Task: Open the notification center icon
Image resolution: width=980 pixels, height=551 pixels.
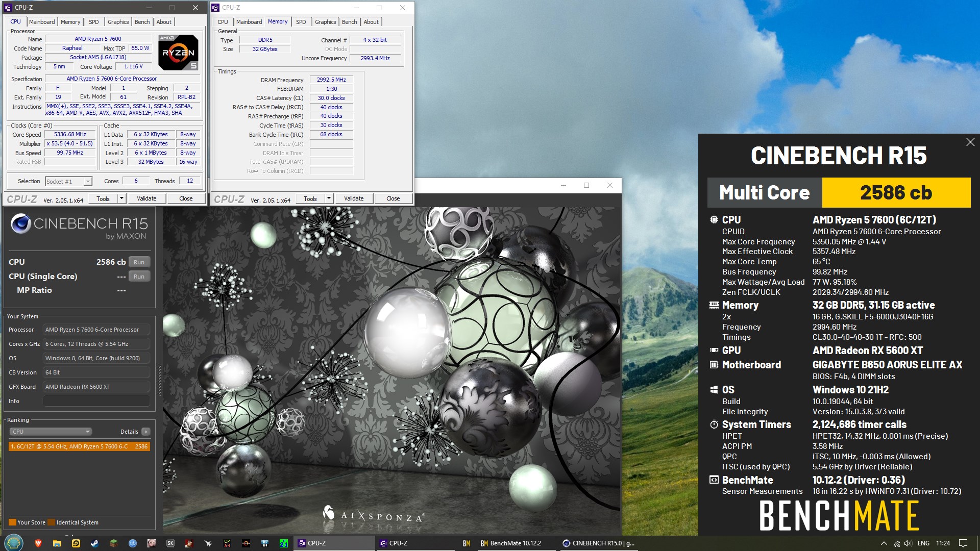Action: click(963, 543)
